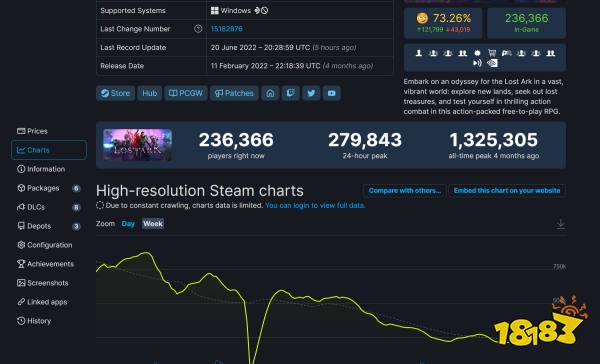Click the single-player category icon
This screenshot has height=364, width=600.
(x=419, y=53)
